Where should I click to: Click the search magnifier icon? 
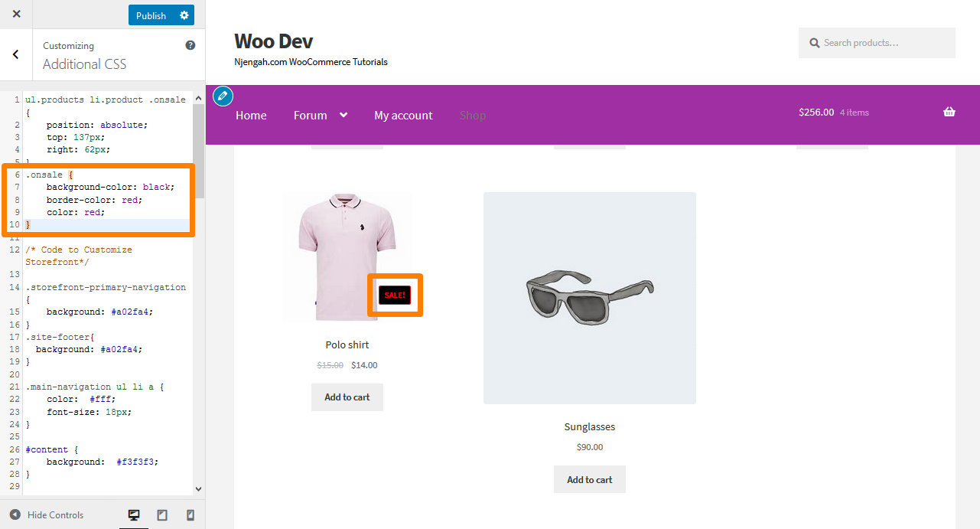(x=815, y=44)
